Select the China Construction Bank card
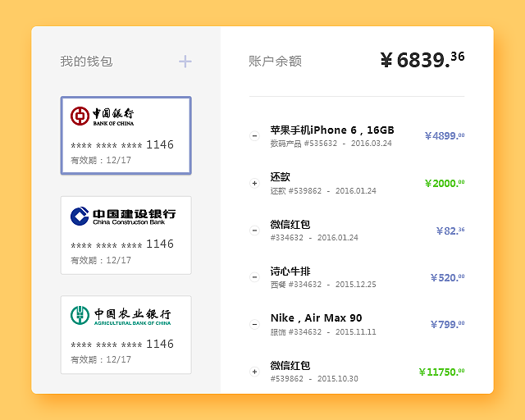525x420 pixels. (126, 235)
